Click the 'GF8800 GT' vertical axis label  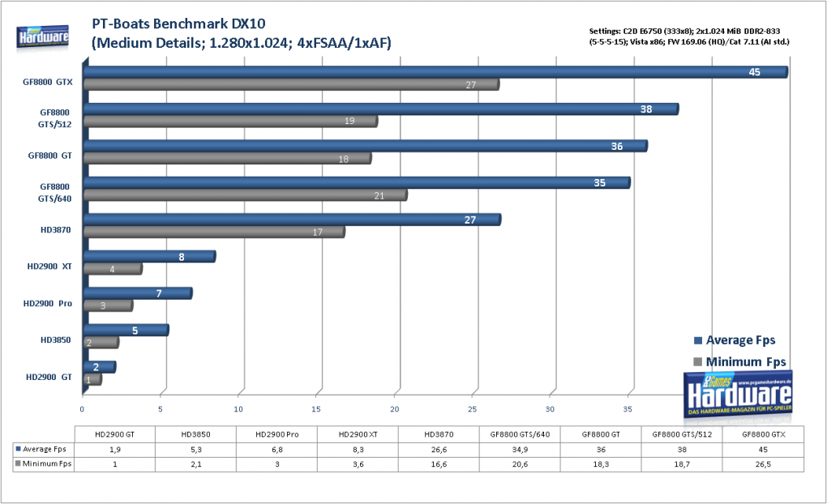pos(50,156)
